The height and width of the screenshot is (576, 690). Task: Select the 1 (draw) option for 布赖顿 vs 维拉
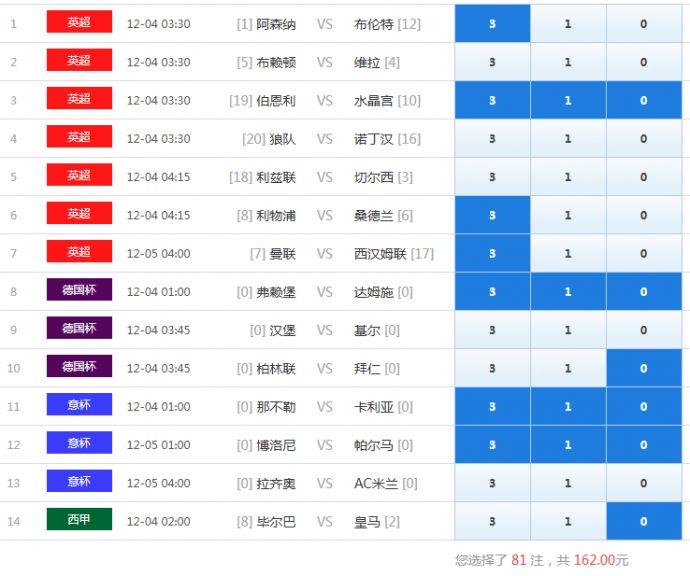coord(568,62)
